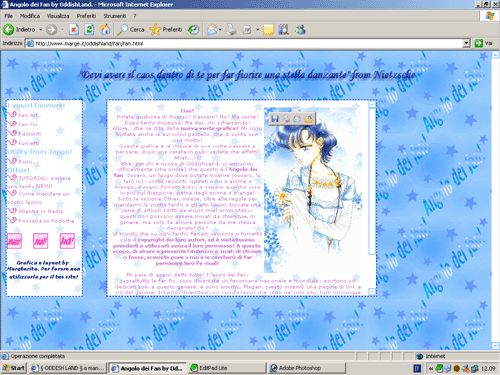
Task: Click the rightmost pink banner thumbnail
Action: tap(67, 241)
